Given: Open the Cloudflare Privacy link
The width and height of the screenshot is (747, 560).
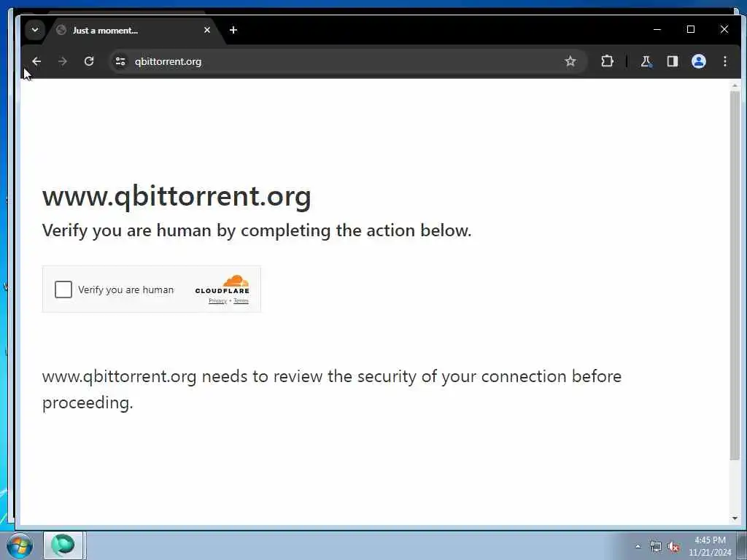Looking at the screenshot, I should [x=217, y=301].
